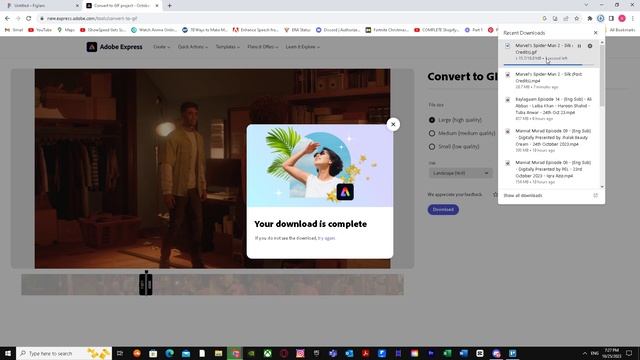Screen dimensions: 640x360
Task: Close the Recent Downloads panel
Action: point(596,33)
